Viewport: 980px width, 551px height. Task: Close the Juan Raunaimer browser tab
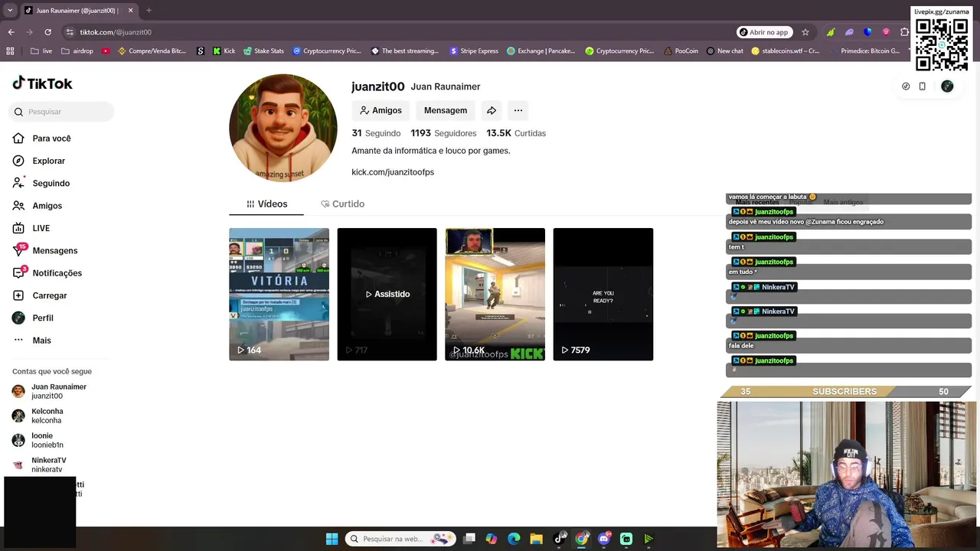(130, 11)
